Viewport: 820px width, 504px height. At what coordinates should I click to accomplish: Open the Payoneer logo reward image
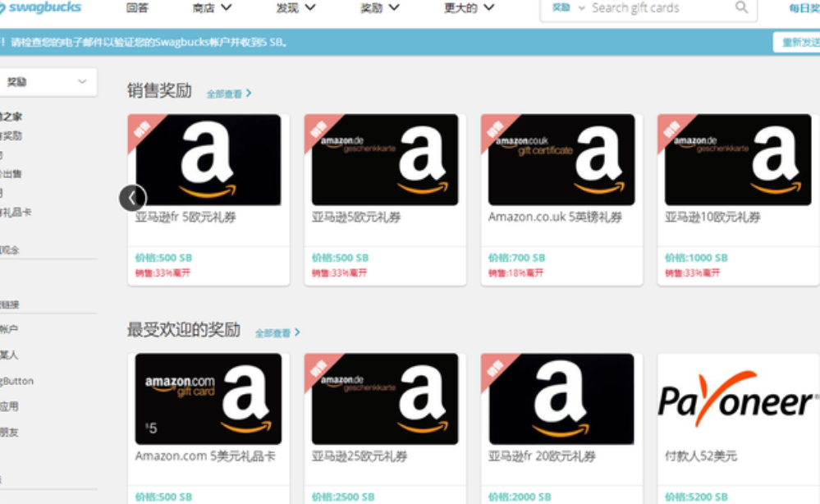click(738, 399)
